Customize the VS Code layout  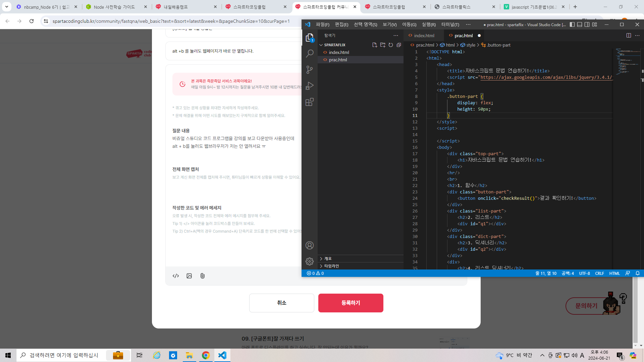click(x=595, y=24)
